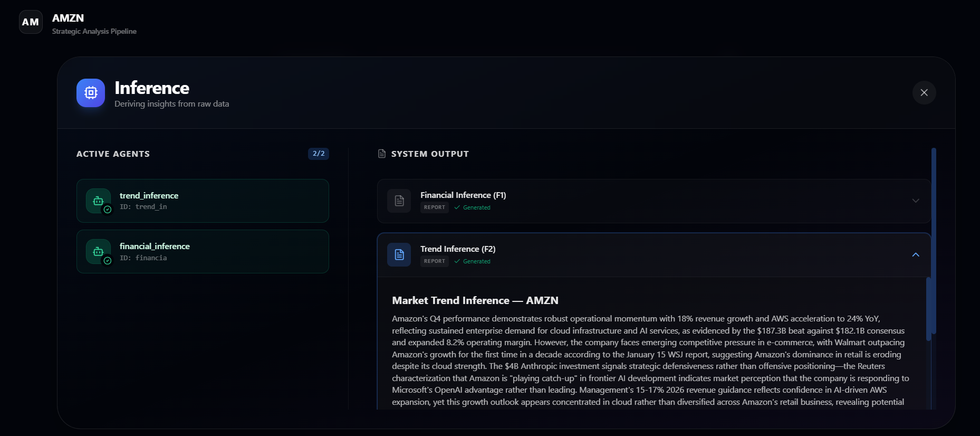This screenshot has height=436, width=980.
Task: Click REPORT tag under Financial Inference (F1)
Action: (x=435, y=207)
